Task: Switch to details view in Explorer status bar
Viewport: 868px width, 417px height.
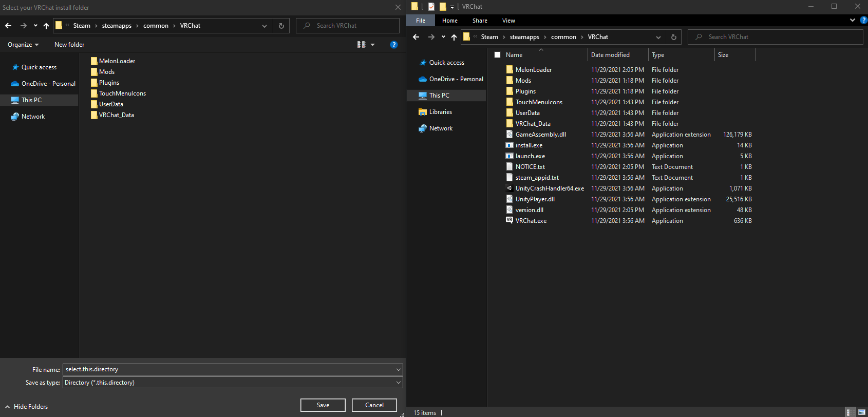Action: point(851,412)
